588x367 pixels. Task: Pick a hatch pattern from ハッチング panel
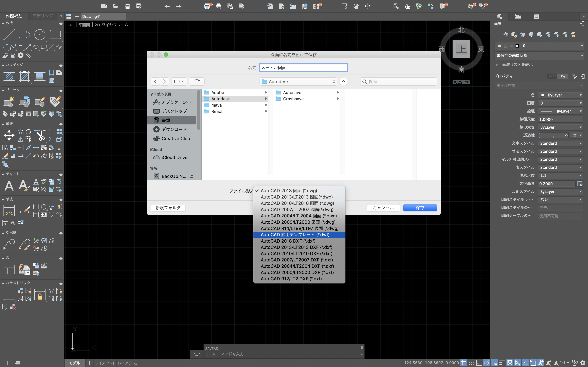click(x=9, y=77)
